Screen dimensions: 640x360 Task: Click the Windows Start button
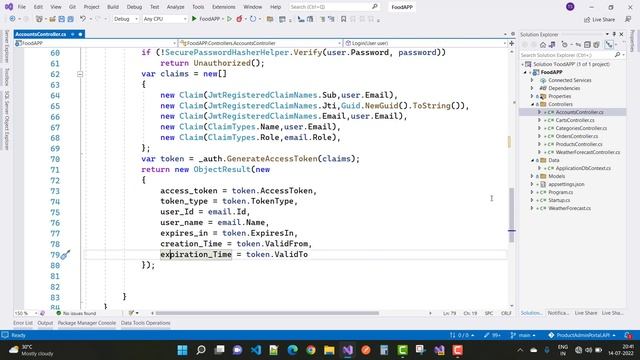182,350
